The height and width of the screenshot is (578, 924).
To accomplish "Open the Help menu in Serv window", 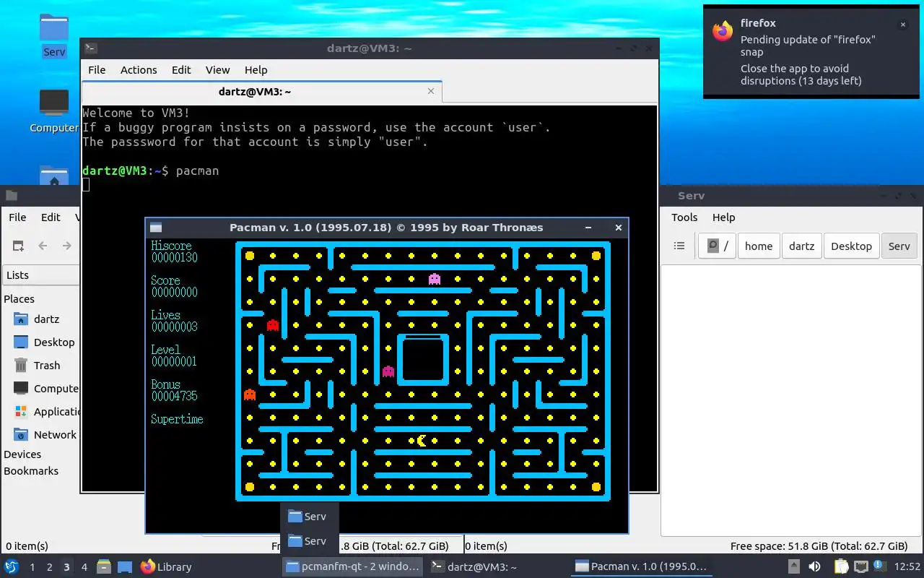I will pos(723,217).
